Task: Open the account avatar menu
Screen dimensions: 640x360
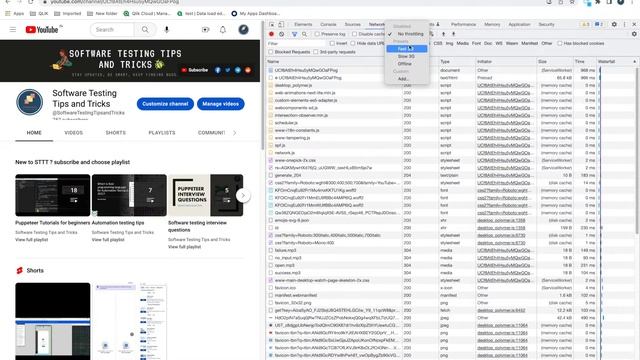Action: (243, 29)
